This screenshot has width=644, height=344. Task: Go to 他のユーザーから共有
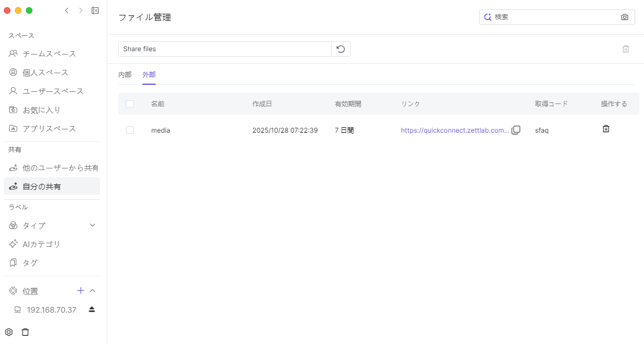60,168
